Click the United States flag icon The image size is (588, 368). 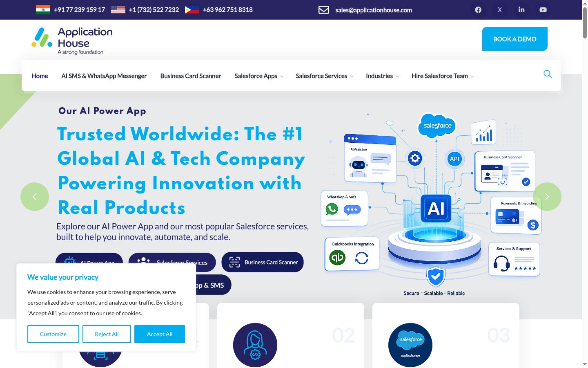coord(118,9)
